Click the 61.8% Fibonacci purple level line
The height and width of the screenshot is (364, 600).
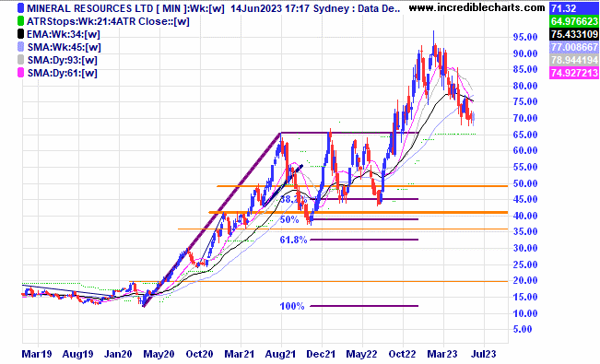[x=364, y=240]
